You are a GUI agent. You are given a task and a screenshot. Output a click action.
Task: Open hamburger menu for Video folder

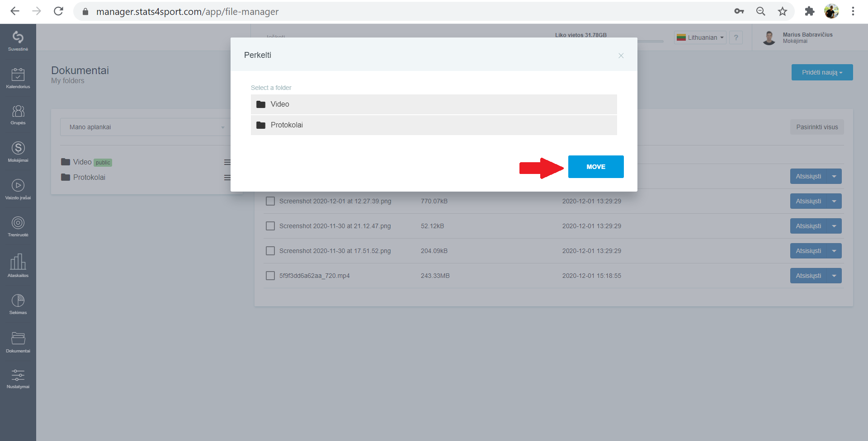click(x=227, y=162)
